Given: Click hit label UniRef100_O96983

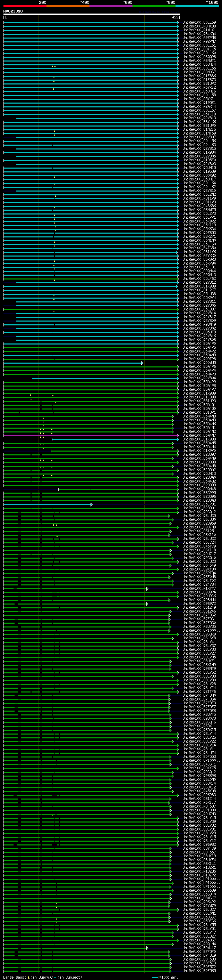Looking at the screenshot, I should [199, 795].
